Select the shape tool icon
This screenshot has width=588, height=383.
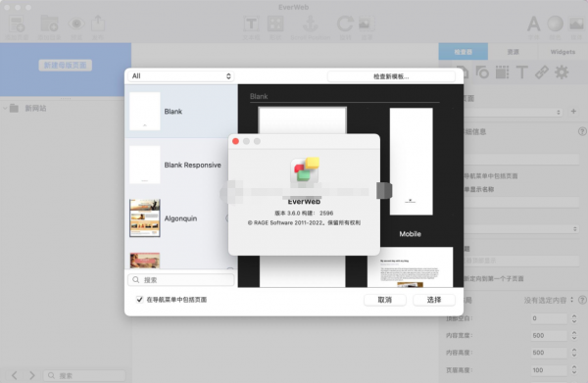tap(275, 24)
